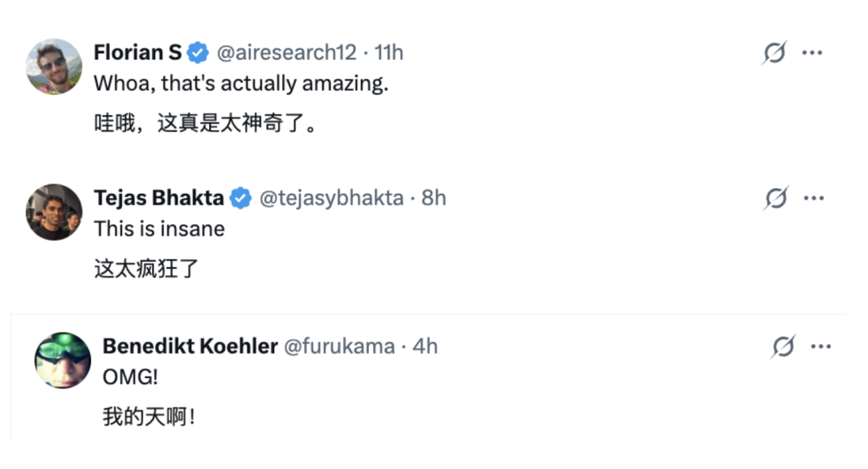The image size is (868, 469).
Task: Click the 8h timestamp on Tejas's tweet
Action: (434, 198)
